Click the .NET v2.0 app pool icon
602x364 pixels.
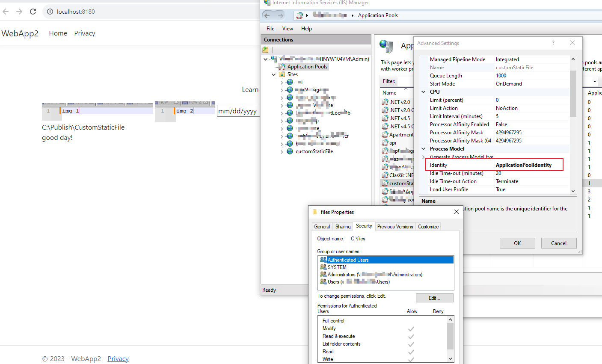(x=385, y=102)
